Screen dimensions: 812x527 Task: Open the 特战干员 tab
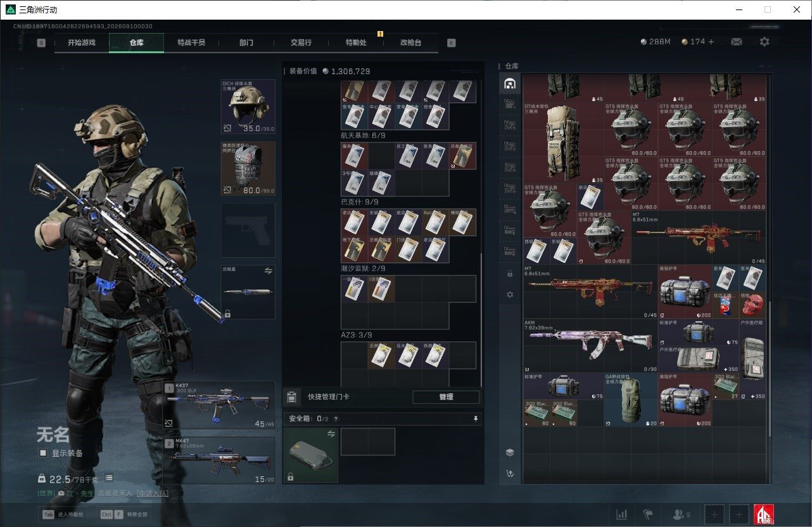tap(191, 42)
